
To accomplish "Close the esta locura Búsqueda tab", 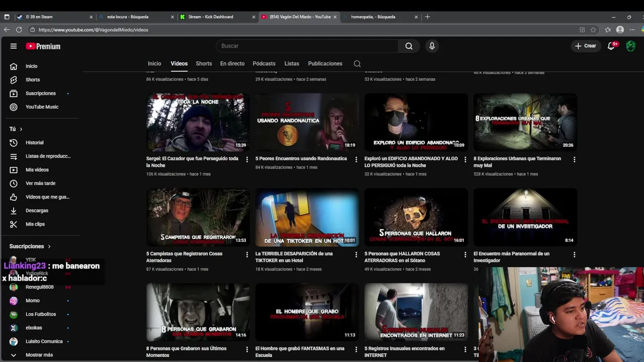I will coord(172,17).
